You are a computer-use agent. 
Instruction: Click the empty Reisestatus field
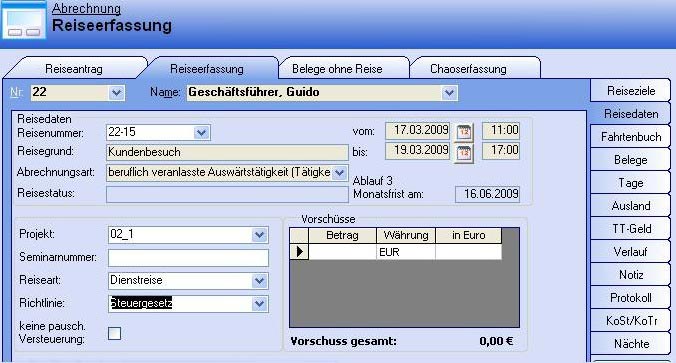[x=227, y=194]
